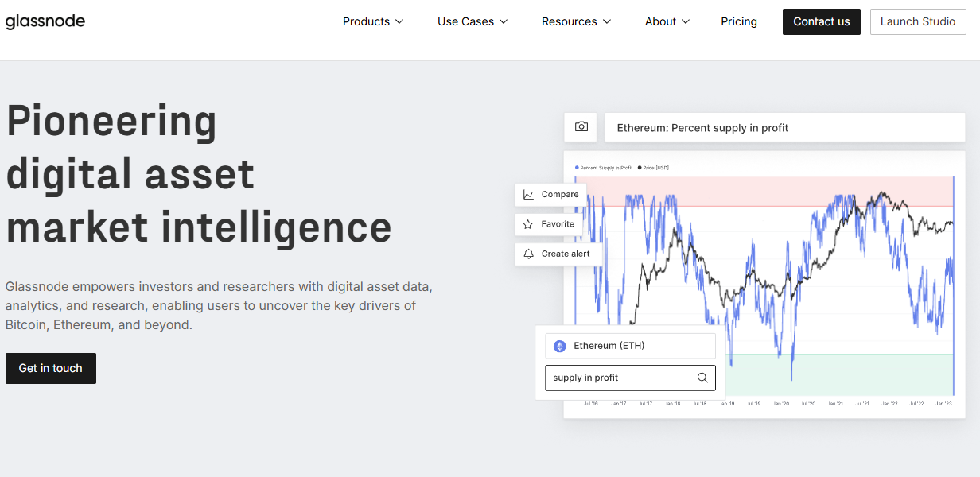Click the glassnode logo
This screenshot has height=477, width=980.
pyautogui.click(x=45, y=21)
